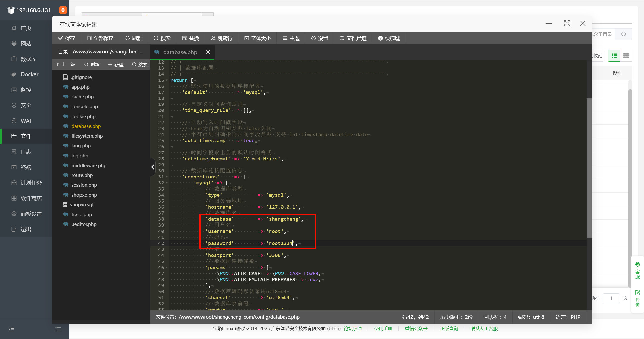Fold code block at line 15
The width and height of the screenshot is (644, 339).
167,80
